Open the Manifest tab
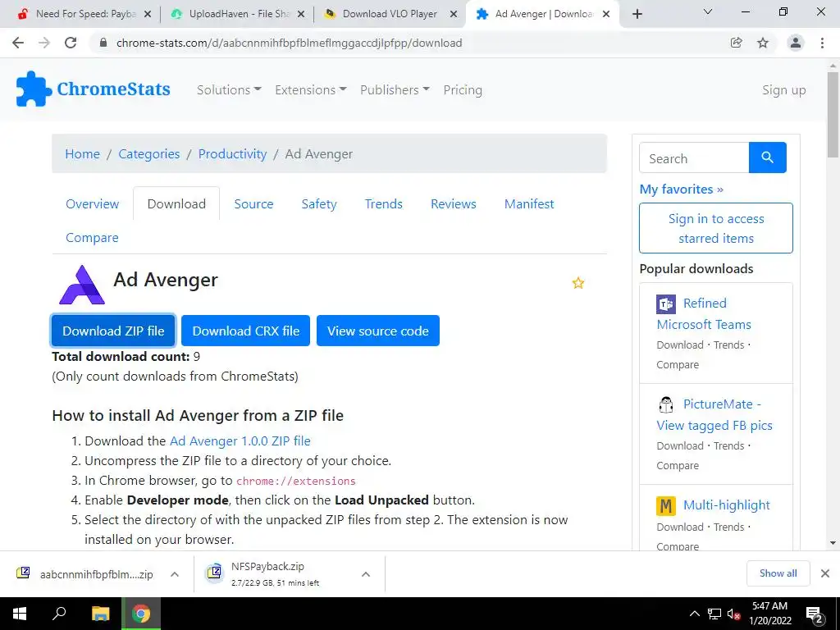 (529, 204)
